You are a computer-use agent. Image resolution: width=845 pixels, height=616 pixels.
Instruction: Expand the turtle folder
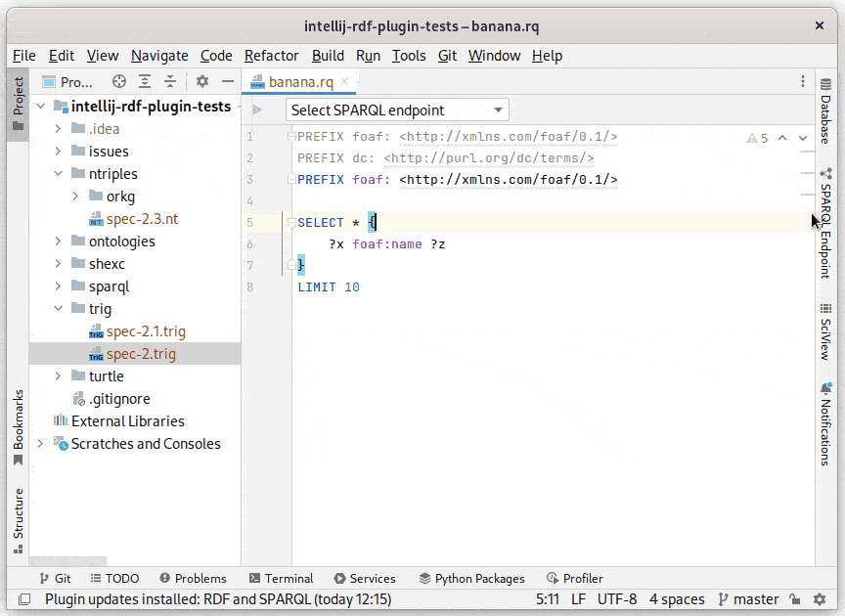(x=59, y=375)
